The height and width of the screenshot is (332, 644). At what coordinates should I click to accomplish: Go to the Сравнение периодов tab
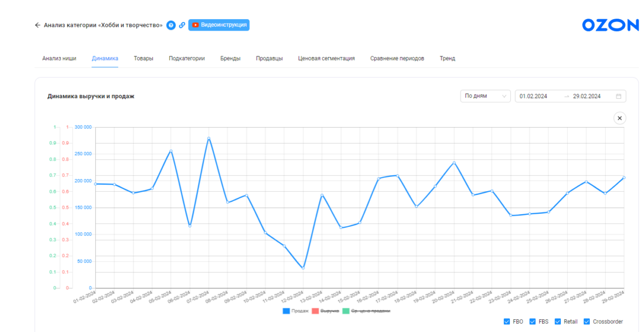point(397,59)
